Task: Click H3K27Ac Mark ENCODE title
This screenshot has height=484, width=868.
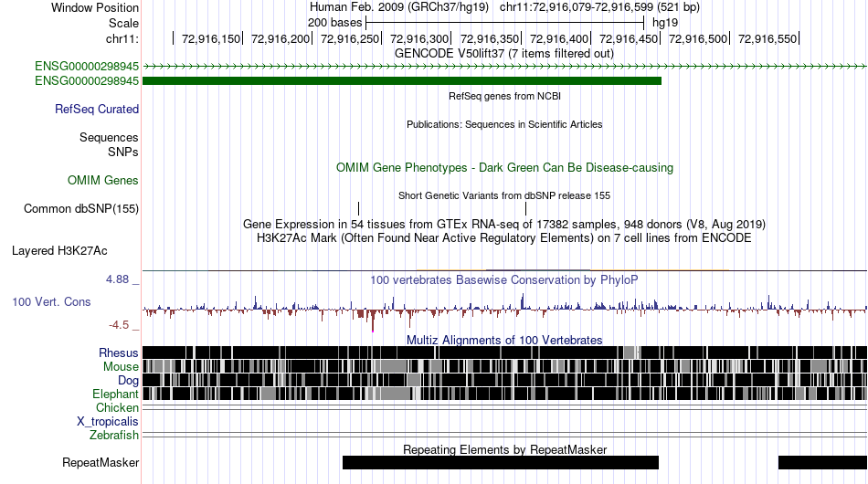Action: pyautogui.click(x=504, y=237)
